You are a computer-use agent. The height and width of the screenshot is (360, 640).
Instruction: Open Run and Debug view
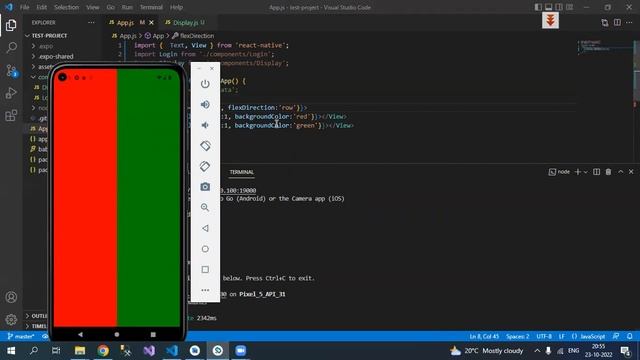coord(11,93)
